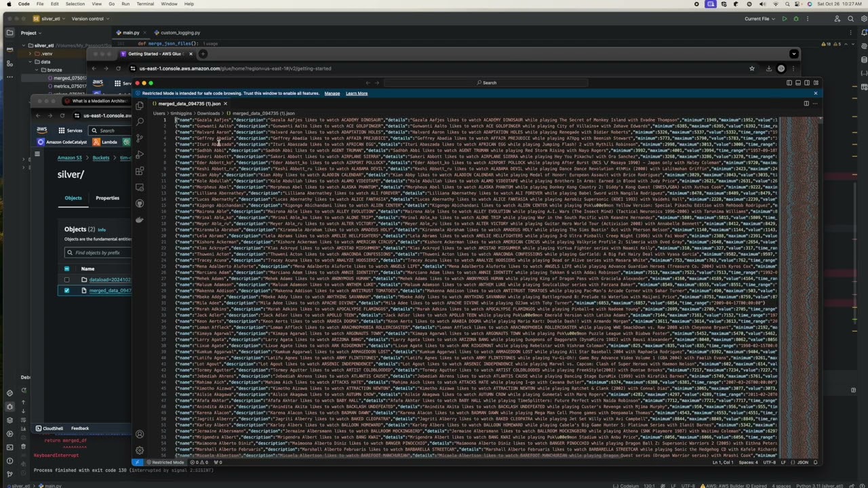Open Project panel dropdown in PyCharm

tap(32, 33)
